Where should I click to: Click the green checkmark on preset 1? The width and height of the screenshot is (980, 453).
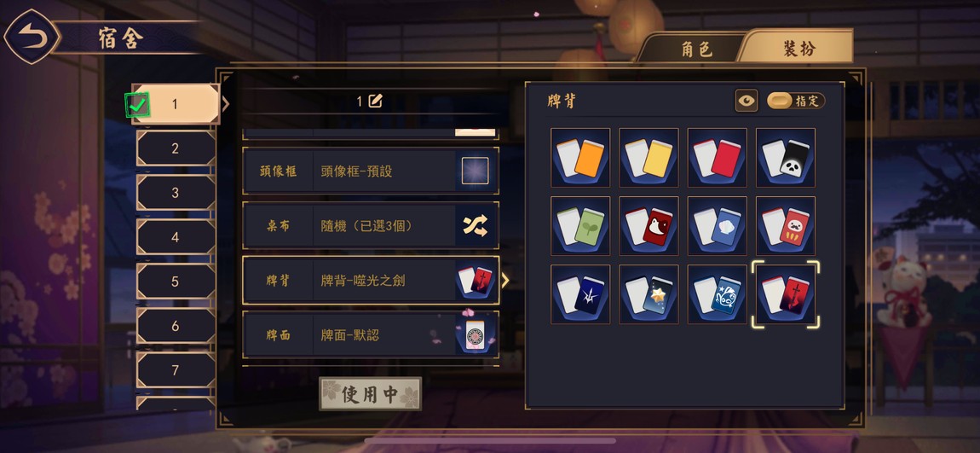[137, 105]
